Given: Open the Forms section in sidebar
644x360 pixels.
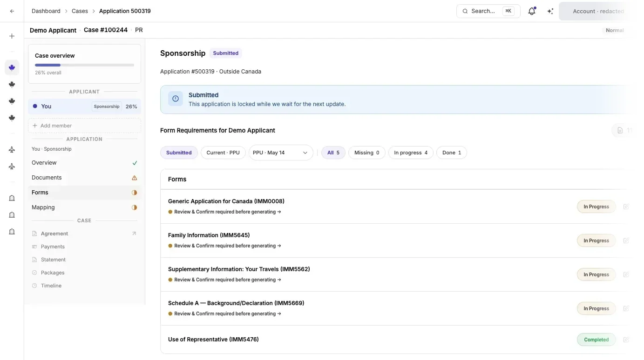Looking at the screenshot, I should coord(84,193).
